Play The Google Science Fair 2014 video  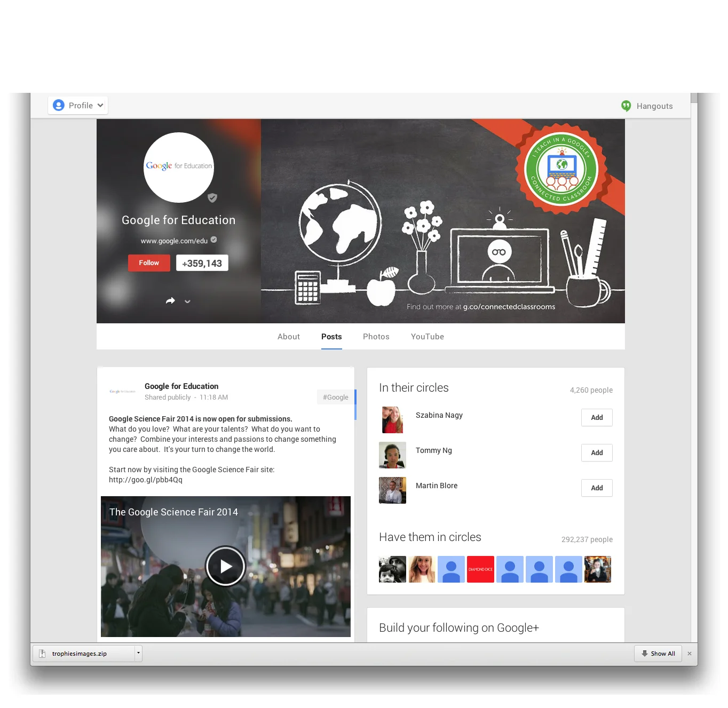[225, 566]
